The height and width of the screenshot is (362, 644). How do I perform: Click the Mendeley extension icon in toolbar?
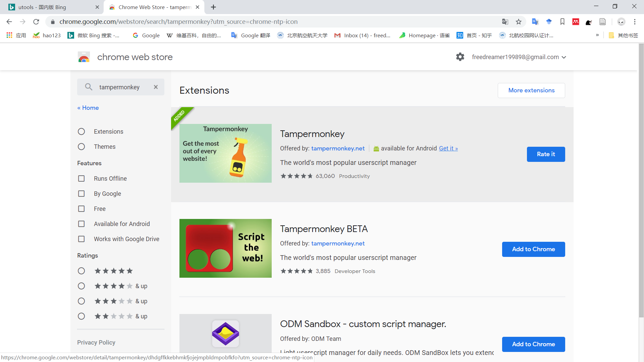(576, 22)
